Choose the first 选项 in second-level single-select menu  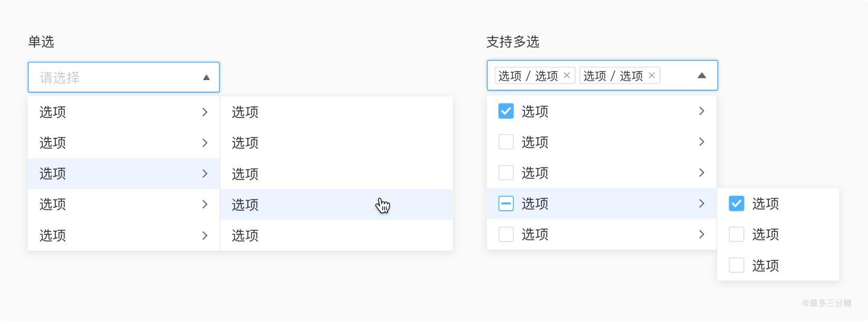coord(245,112)
